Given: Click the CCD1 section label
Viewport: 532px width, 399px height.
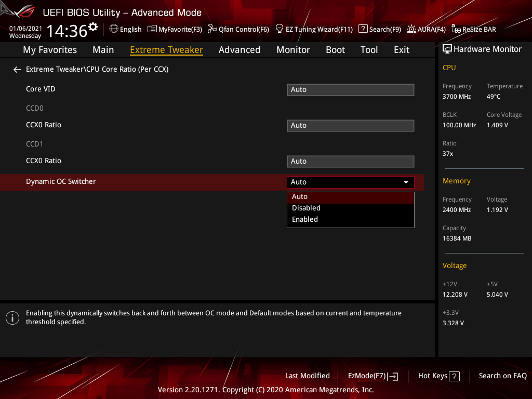Looking at the screenshot, I should pos(35,144).
